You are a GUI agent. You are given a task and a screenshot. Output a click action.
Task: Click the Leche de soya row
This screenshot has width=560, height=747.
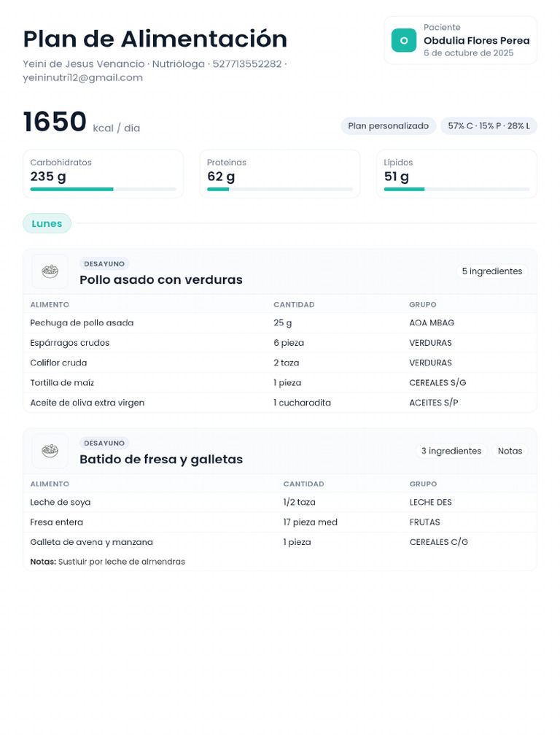click(x=280, y=502)
